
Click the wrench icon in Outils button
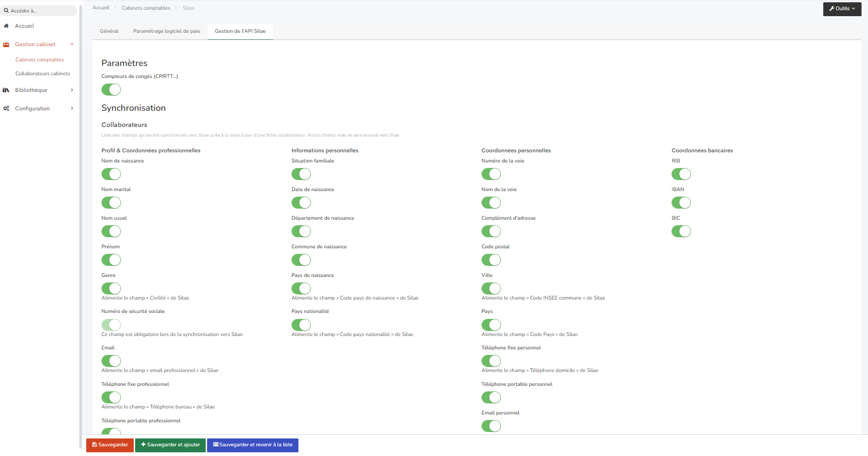pos(832,8)
